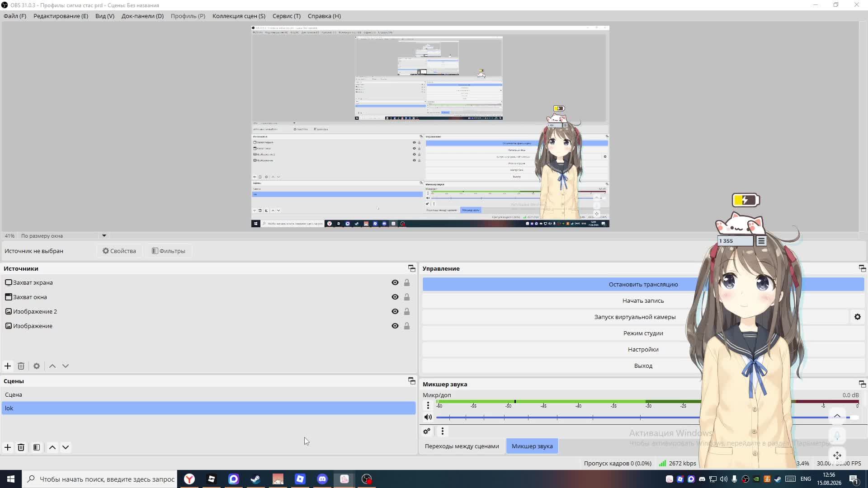Viewport: 868px width, 488px height.
Task: Open scene filters icon in Scenes toolbar
Action: pos(37,447)
